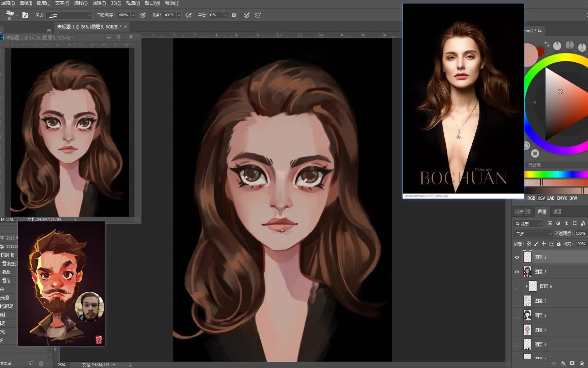This screenshot has height=368, width=588.
Task: Open the fx layer style menu
Action: [x=563, y=363]
